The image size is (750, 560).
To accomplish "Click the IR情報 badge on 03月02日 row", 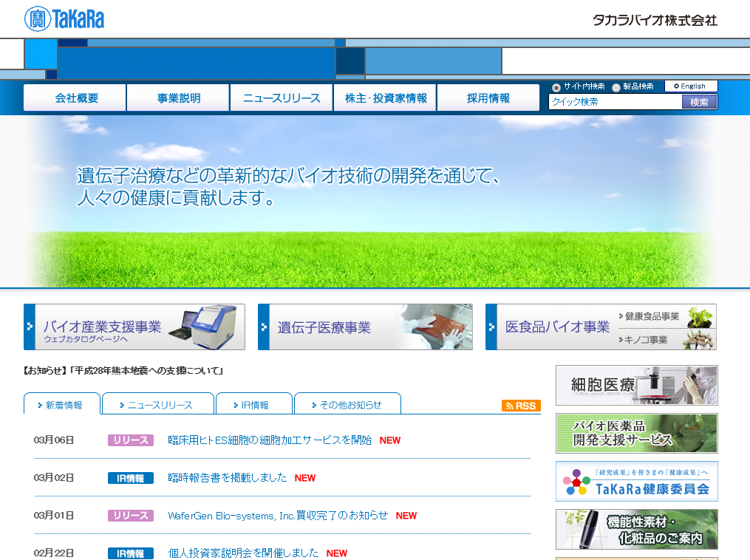I will 131,478.
